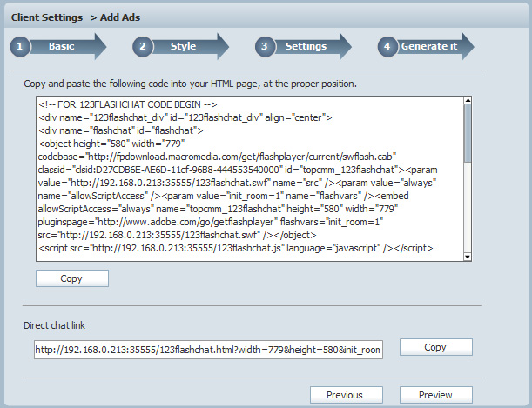Click the 'Copy and paste the following code' instruction

[190, 84]
